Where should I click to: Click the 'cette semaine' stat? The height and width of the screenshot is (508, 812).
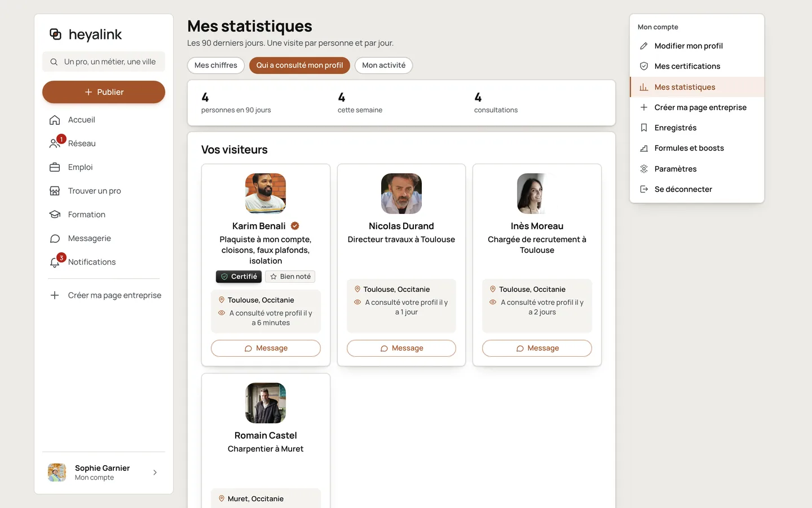coord(360,103)
